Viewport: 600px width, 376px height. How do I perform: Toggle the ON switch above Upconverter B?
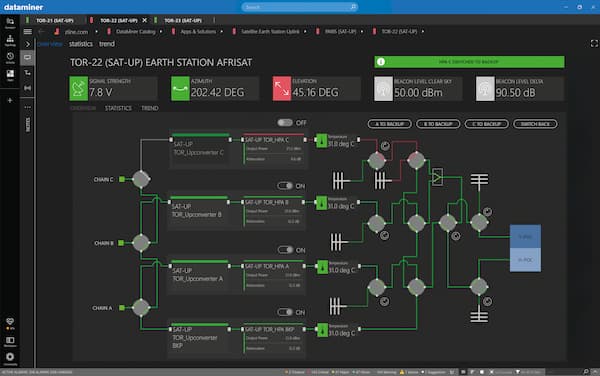285,186
